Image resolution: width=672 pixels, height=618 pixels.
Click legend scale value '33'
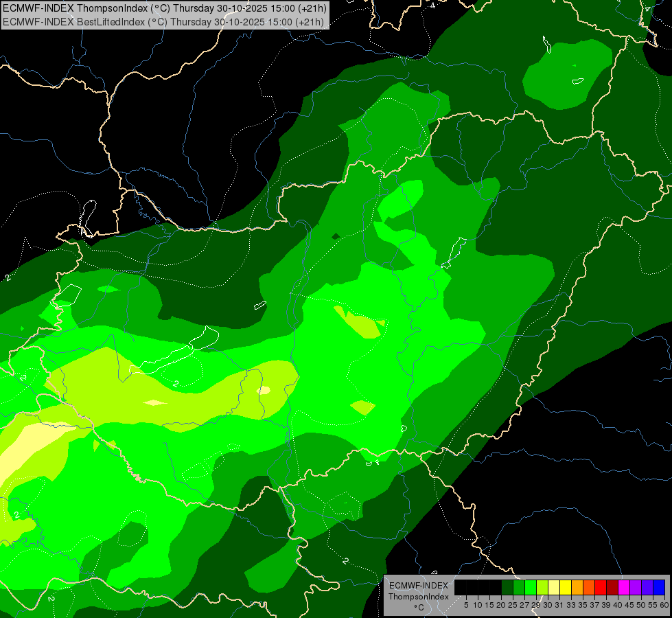[x=571, y=605]
